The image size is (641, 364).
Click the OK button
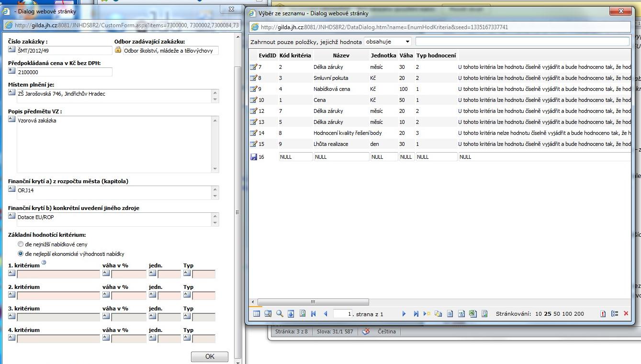pos(210,356)
